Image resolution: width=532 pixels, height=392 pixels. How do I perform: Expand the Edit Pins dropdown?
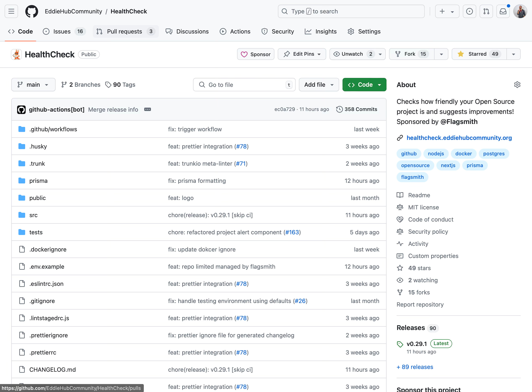302,54
